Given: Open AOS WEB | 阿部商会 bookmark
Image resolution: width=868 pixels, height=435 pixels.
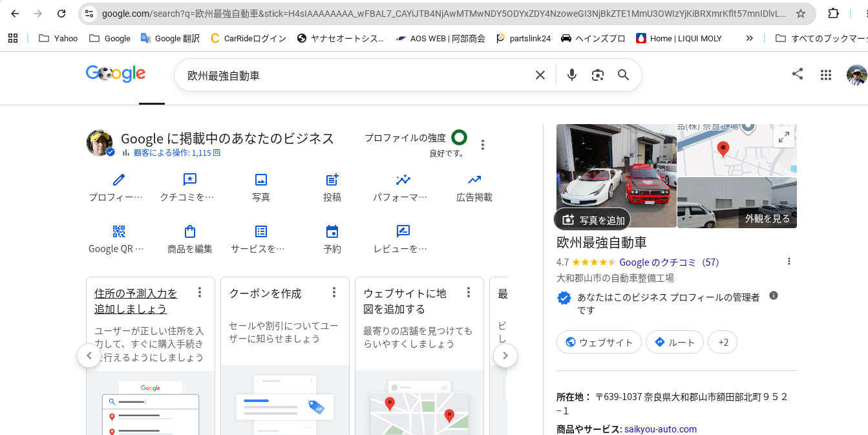Looking at the screenshot, I should point(440,38).
